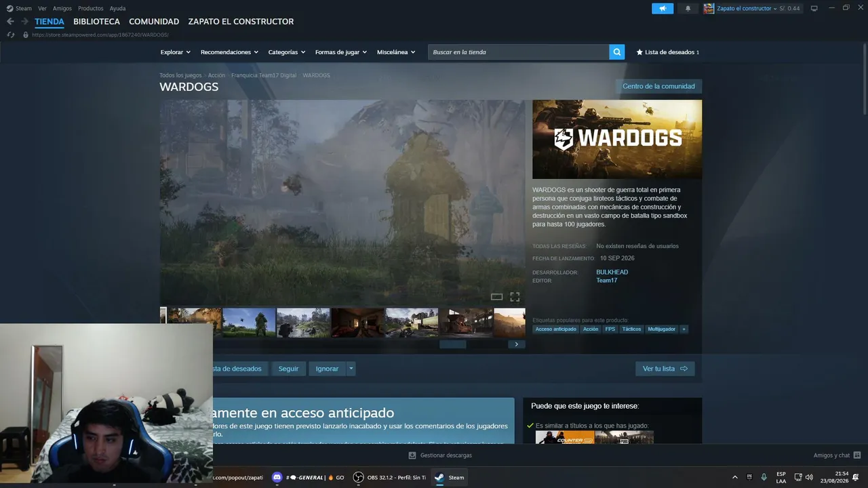Click the Acceso anticipado tag
Image resolution: width=868 pixels, height=488 pixels.
[555, 329]
